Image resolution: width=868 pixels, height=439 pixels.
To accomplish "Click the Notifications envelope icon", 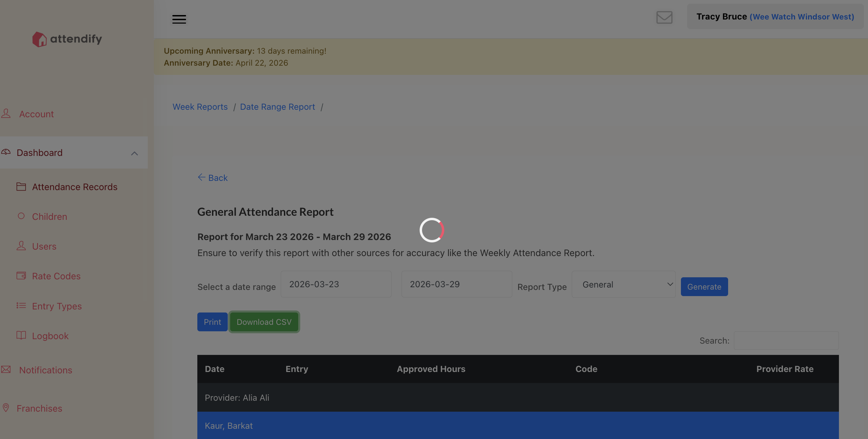I will pyautogui.click(x=6, y=369).
